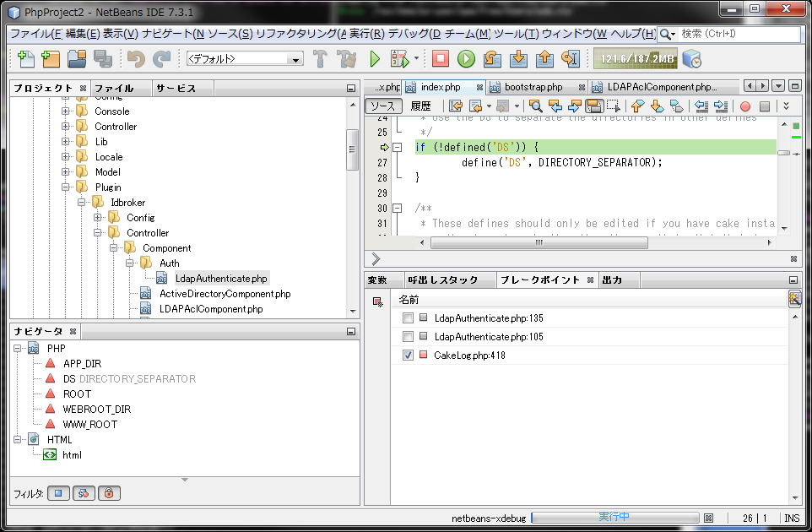Click the editor horizontal scrollbar thumb
This screenshot has width=812, height=532.
click(539, 242)
